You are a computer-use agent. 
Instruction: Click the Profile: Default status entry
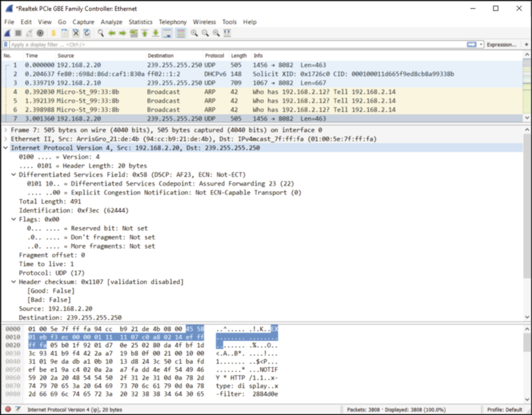[504, 409]
